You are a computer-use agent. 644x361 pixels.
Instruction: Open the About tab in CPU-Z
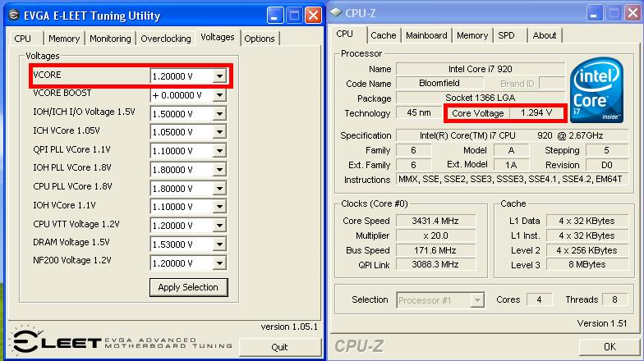pyautogui.click(x=544, y=35)
